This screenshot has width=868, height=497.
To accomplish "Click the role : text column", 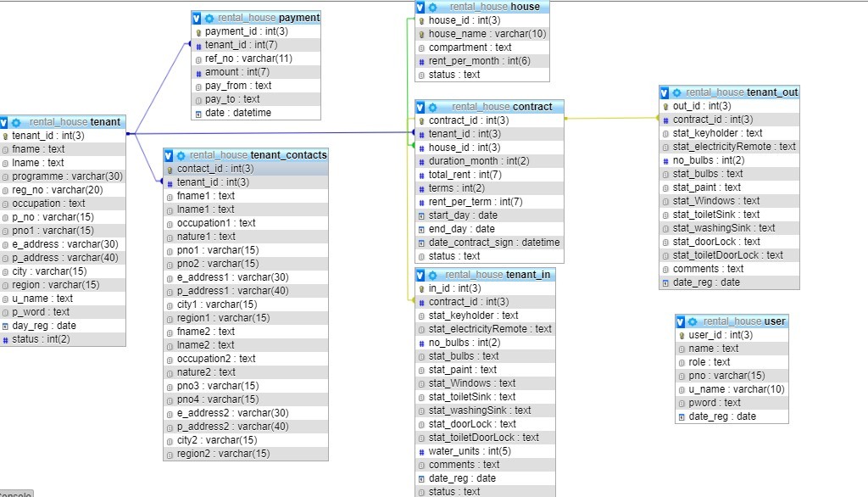I will click(x=732, y=362).
